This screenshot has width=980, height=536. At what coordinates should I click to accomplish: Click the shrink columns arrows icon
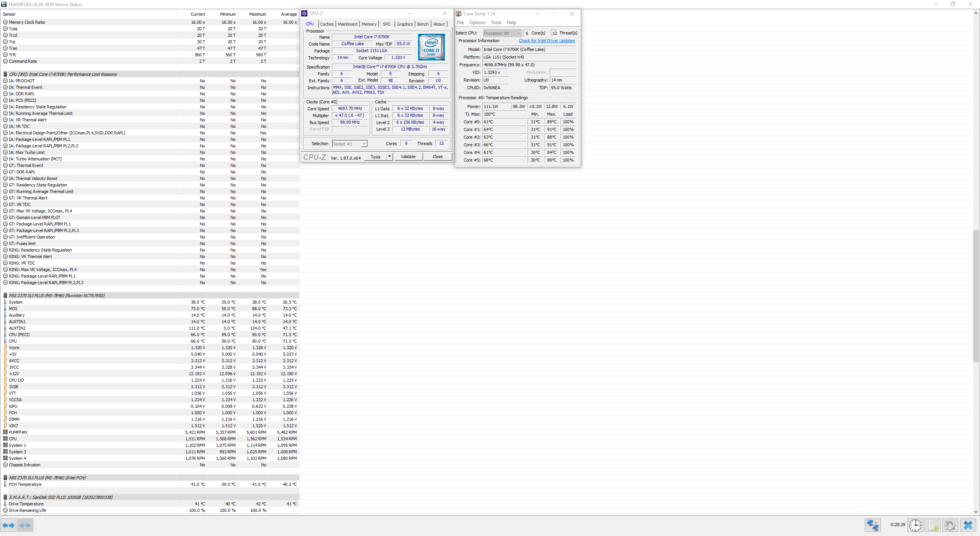pyautogui.click(x=25, y=525)
